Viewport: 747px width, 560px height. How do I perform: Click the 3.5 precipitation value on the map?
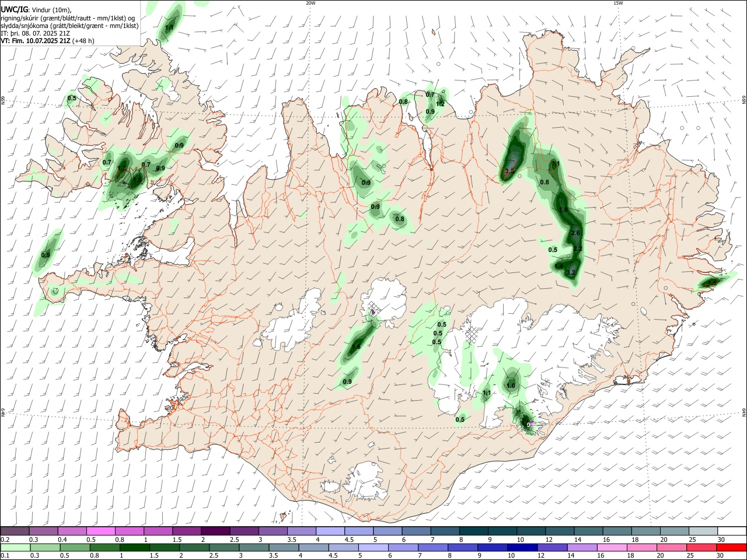point(509,171)
